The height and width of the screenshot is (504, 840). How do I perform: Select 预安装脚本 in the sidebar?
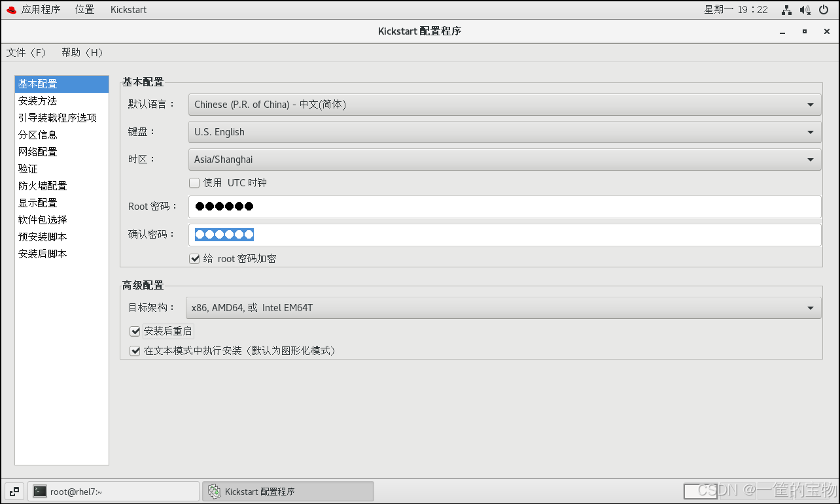(61, 237)
